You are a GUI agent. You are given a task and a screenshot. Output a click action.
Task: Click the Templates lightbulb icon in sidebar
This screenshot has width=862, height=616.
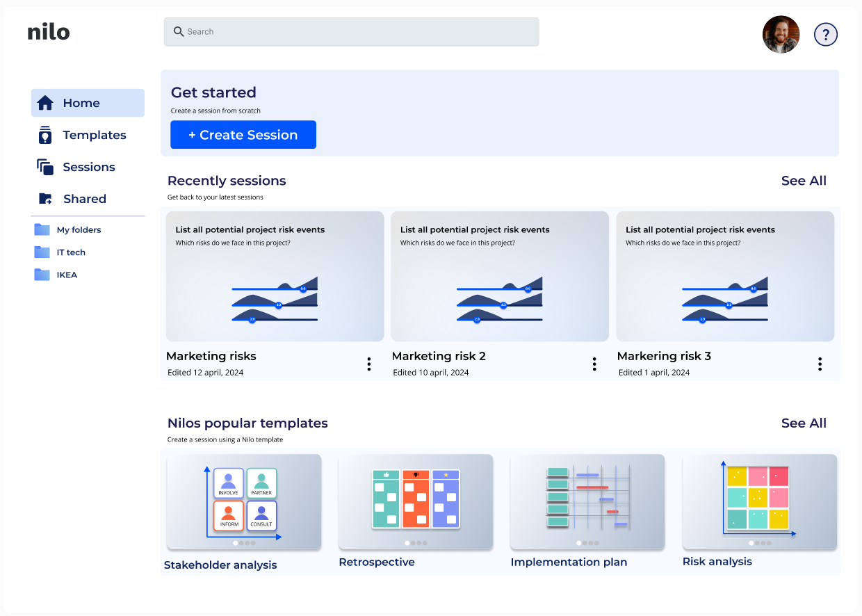45,135
